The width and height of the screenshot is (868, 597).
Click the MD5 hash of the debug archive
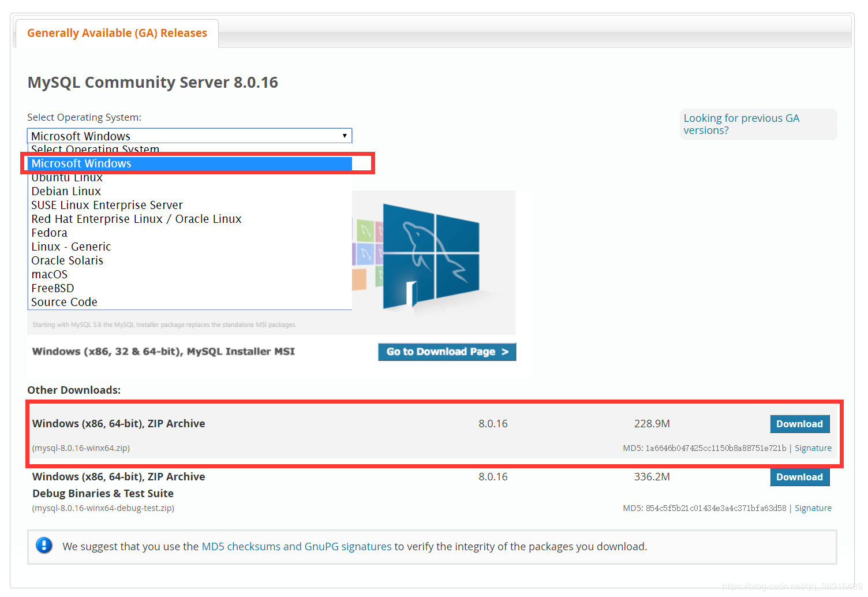tap(716, 508)
